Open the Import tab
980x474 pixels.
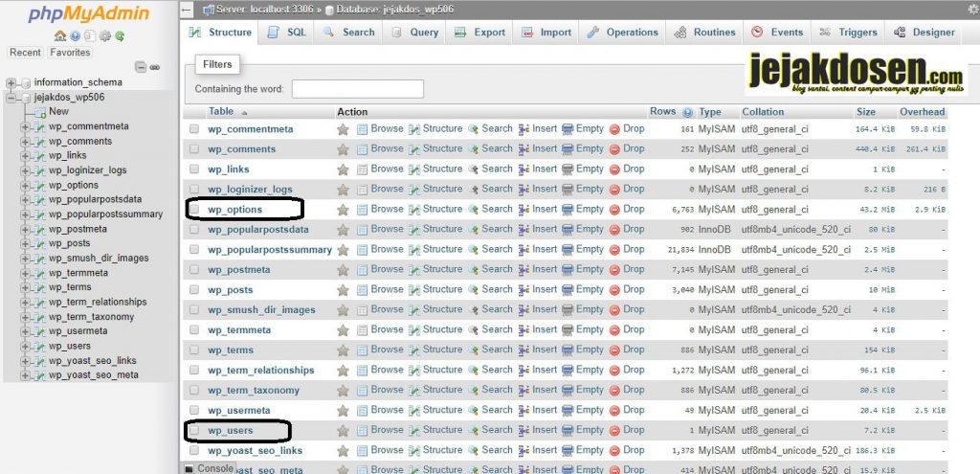546,33
